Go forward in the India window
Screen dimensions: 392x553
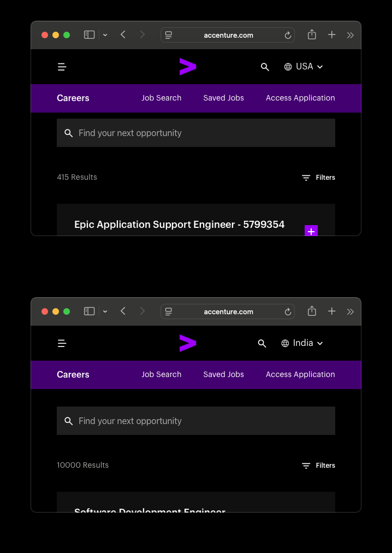[142, 311]
